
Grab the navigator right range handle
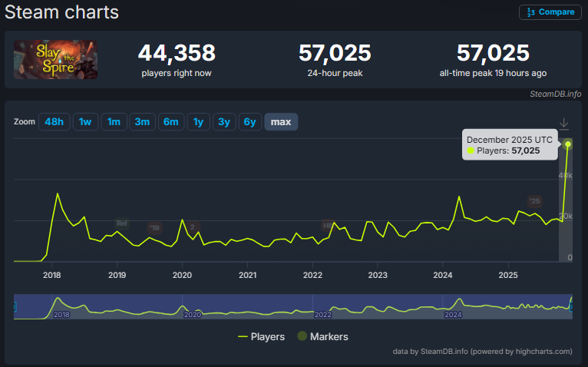tap(572, 307)
